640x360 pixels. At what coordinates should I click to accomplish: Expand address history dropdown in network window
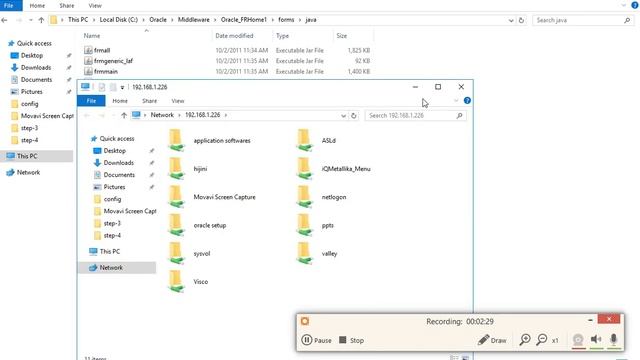[x=343, y=116]
